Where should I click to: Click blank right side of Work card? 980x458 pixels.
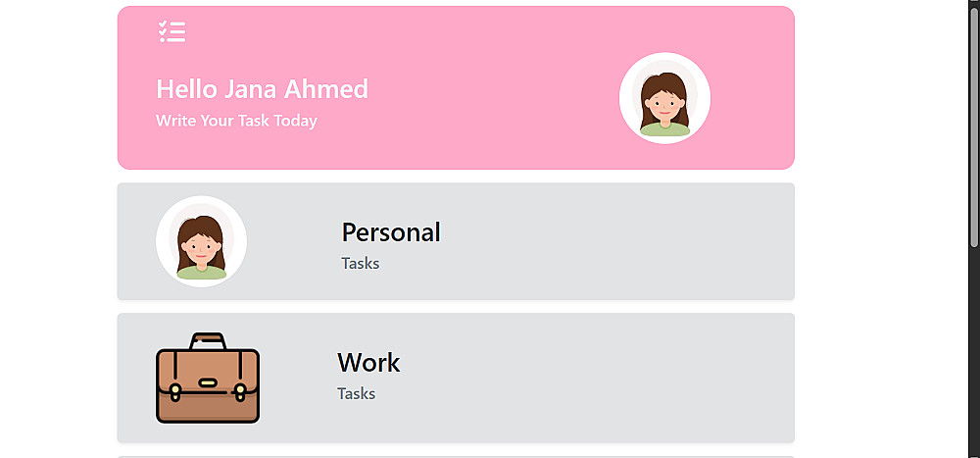tap(637, 379)
